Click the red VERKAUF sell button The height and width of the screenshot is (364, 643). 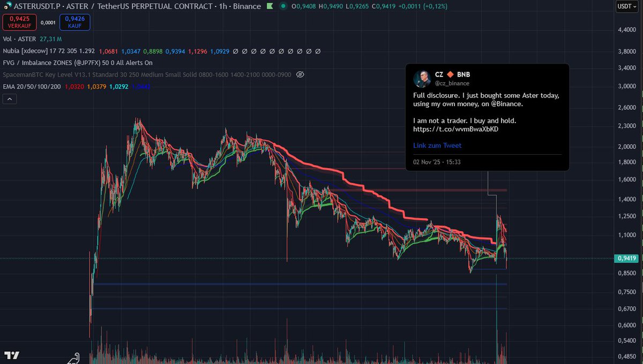[19, 22]
